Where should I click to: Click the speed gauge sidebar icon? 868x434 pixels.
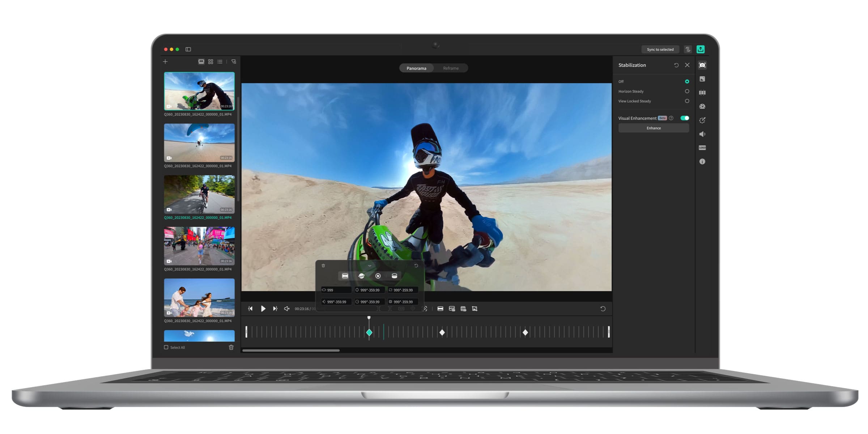coord(702,106)
